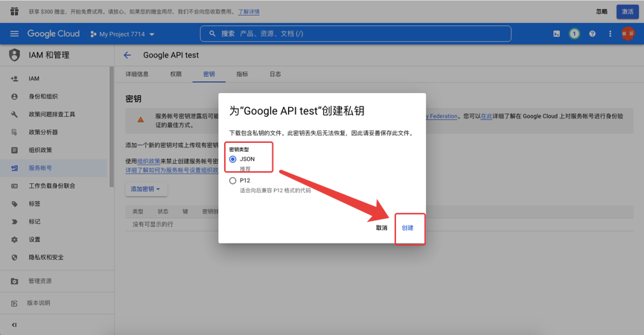The image size is (644, 335).
Task: Switch to the 日志 tab
Action: pyautogui.click(x=275, y=74)
